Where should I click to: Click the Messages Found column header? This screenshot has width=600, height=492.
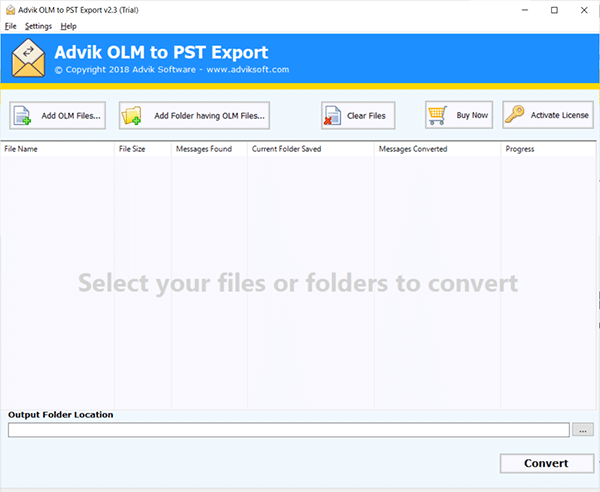tap(209, 149)
